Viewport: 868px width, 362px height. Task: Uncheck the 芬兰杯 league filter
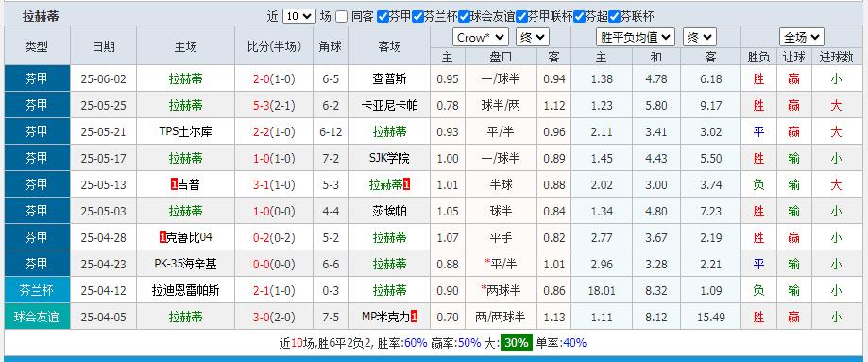point(417,17)
